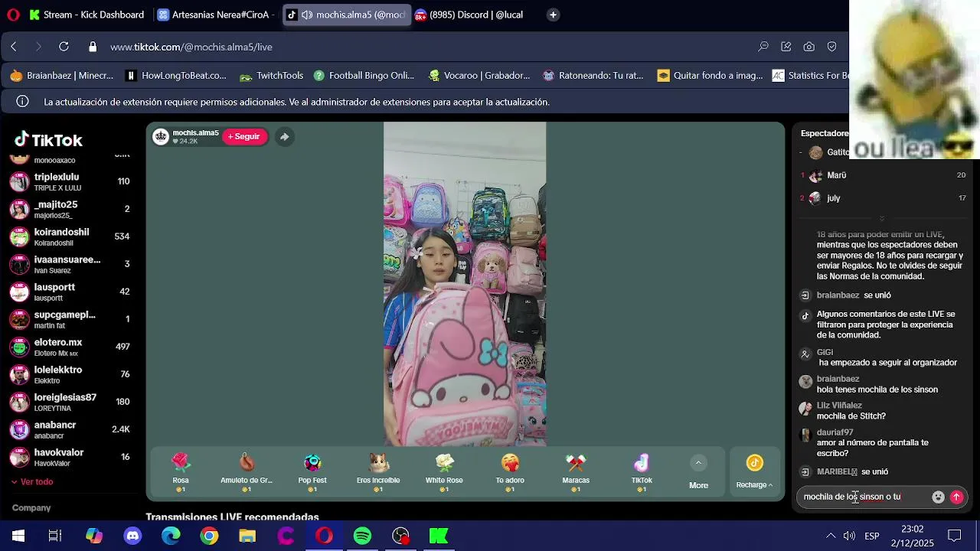Open Task View on the taskbar
980x551 pixels.
pos(55,536)
